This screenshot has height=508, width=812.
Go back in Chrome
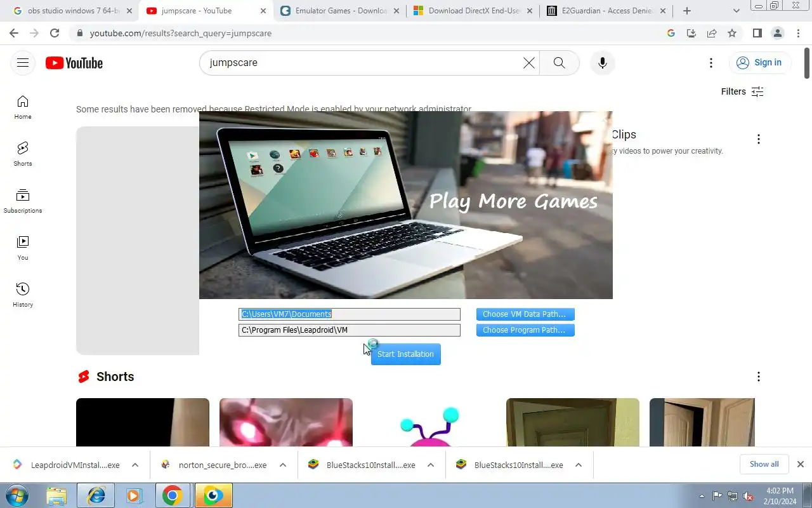(14, 33)
